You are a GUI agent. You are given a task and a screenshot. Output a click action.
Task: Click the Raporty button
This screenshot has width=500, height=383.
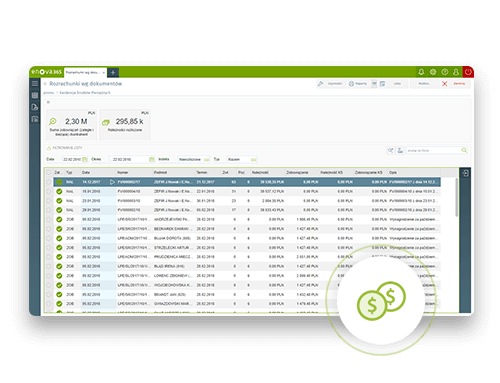(358, 84)
